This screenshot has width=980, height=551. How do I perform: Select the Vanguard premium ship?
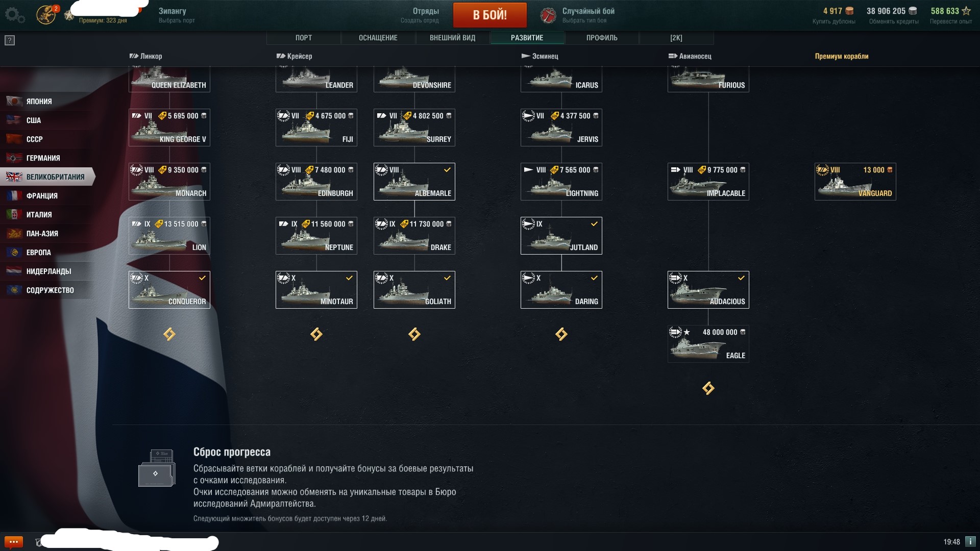(x=855, y=182)
